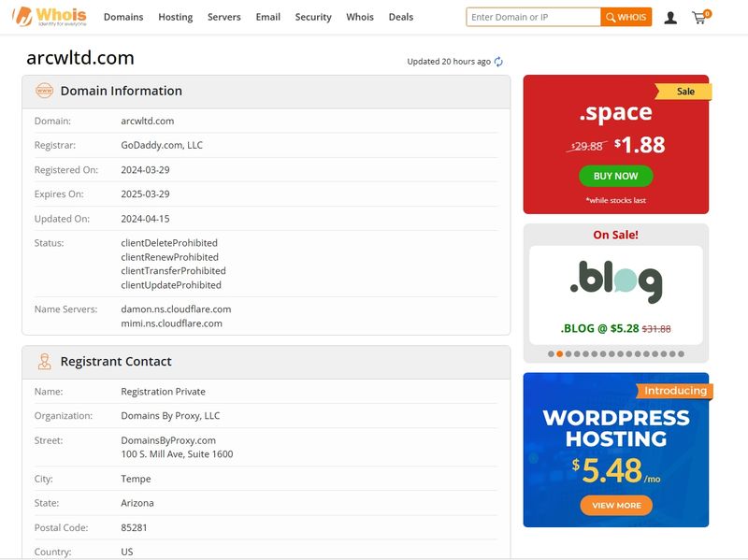Click address 100 S. Mill Ave, Suite 1600
The width and height of the screenshot is (748, 560).
coord(177,454)
